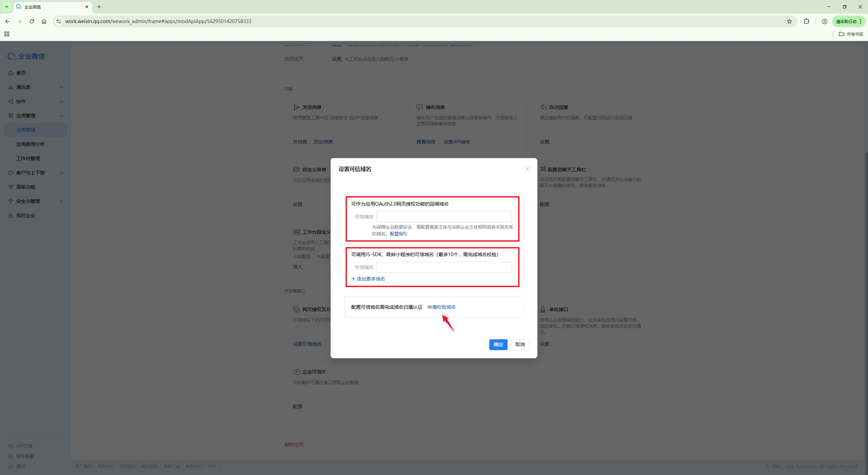
Task: Open 发消息 link in 发送消息 card
Action: [300, 142]
